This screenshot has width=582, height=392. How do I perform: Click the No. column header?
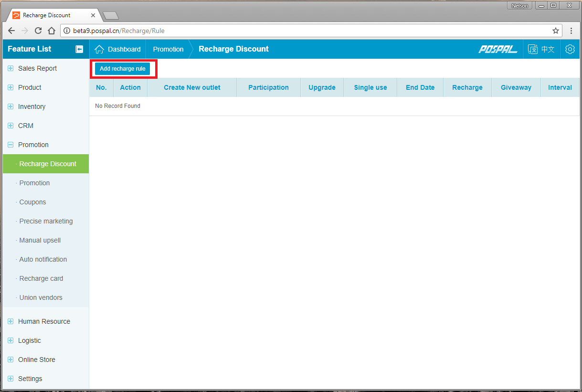point(101,87)
